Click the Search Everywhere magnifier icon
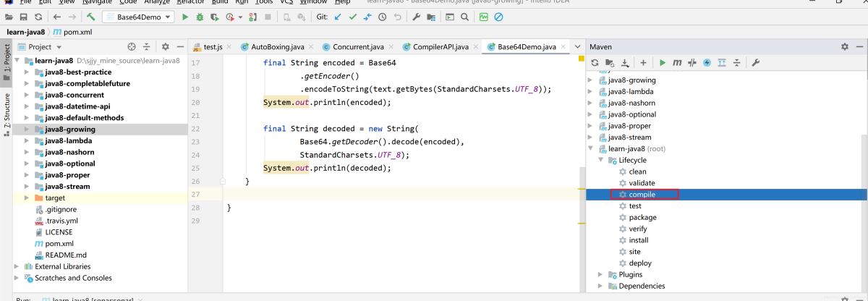 tap(464, 17)
